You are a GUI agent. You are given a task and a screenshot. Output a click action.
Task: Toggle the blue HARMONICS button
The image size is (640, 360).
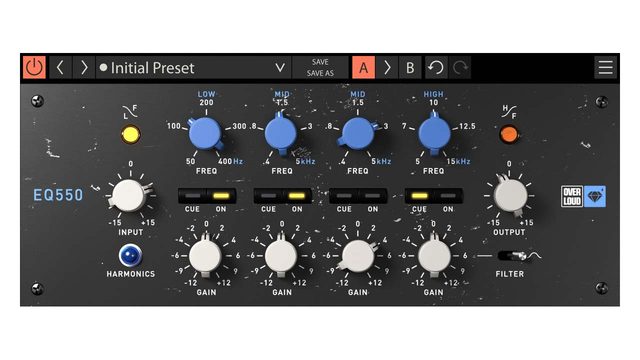(x=131, y=256)
